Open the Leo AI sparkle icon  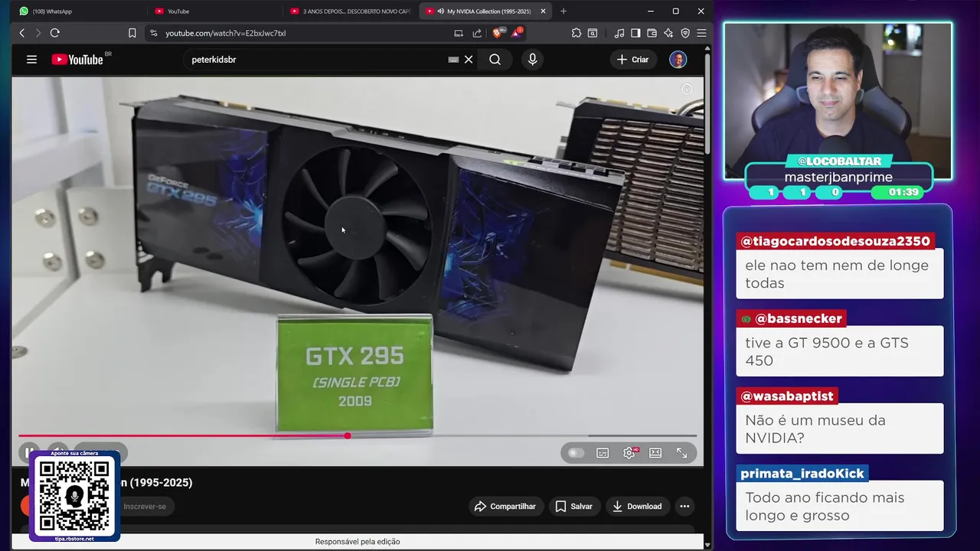click(668, 33)
